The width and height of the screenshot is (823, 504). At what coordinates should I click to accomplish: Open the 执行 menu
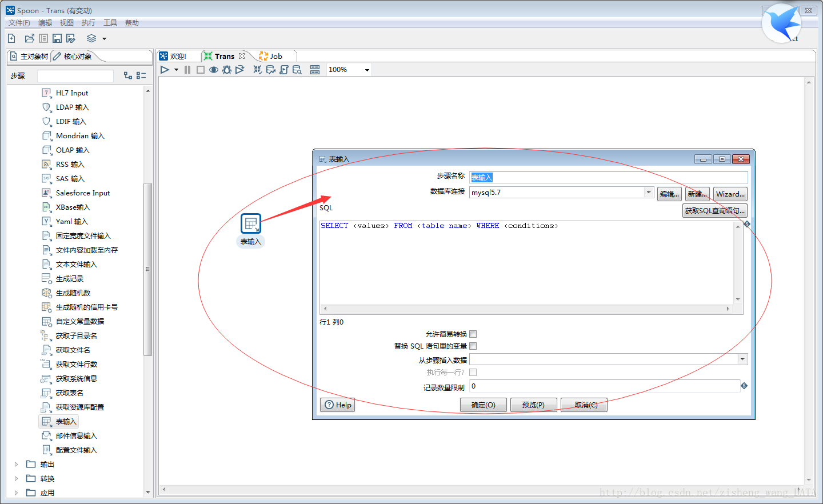89,23
